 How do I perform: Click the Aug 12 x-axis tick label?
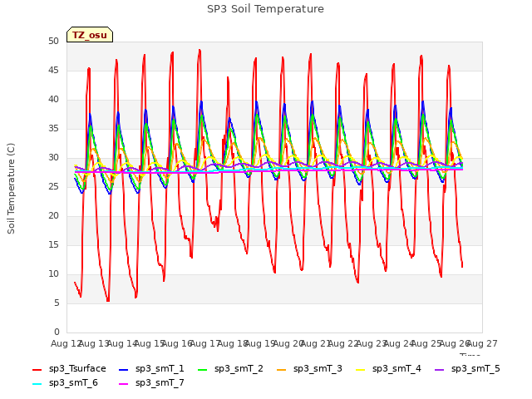point(66,343)
